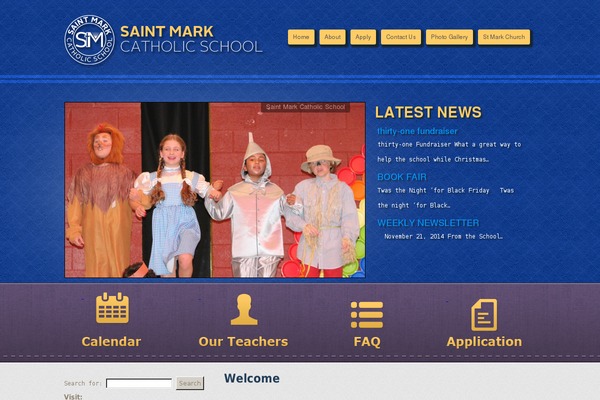Image resolution: width=600 pixels, height=400 pixels.
Task: Select the Apply menu button
Action: pos(363,37)
